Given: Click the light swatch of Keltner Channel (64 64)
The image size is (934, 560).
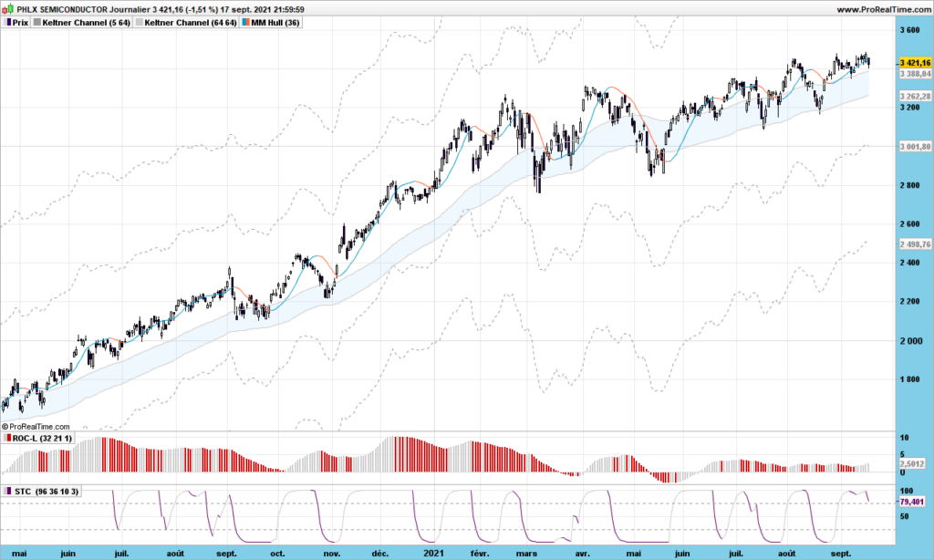Looking at the screenshot, I should (140, 23).
